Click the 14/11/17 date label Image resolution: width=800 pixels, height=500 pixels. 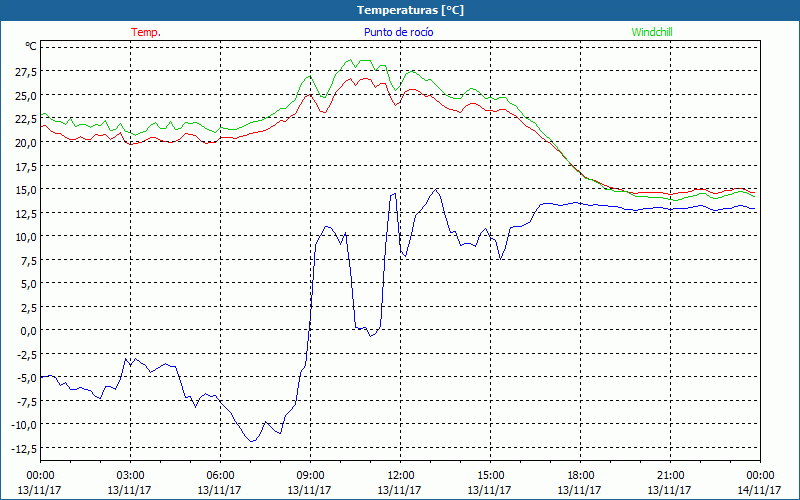pyautogui.click(x=759, y=490)
